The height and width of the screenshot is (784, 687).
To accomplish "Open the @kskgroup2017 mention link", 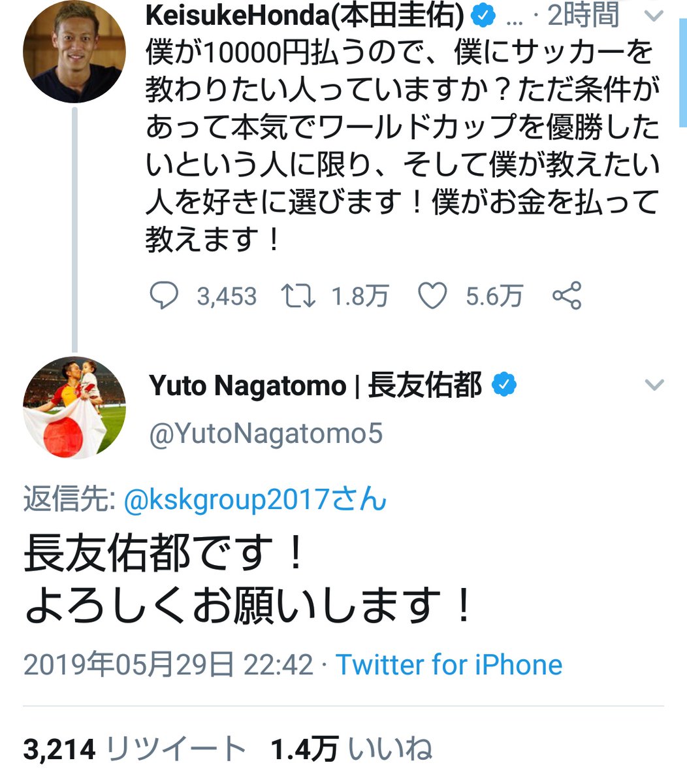I will click(255, 500).
